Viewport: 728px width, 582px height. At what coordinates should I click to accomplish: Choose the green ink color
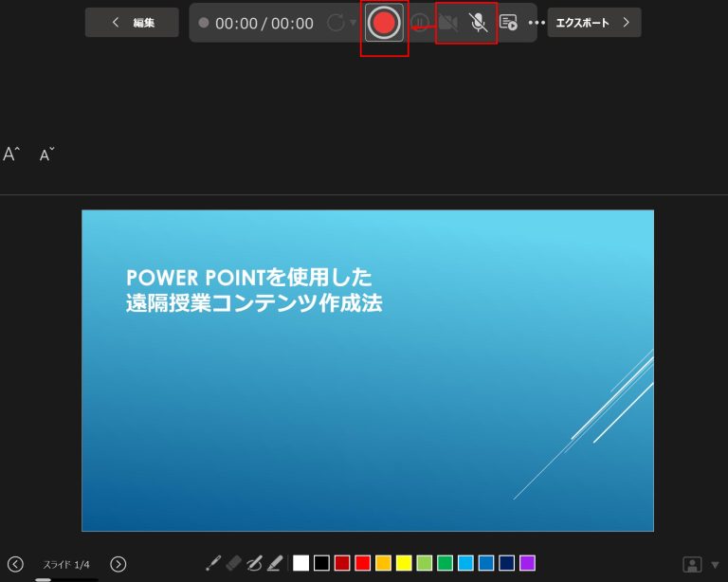[445, 563]
